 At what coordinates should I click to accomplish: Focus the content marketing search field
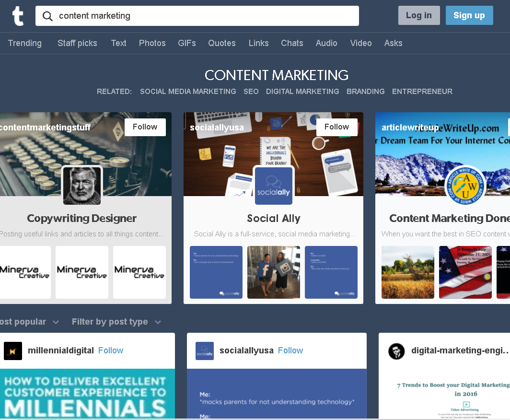click(x=197, y=16)
